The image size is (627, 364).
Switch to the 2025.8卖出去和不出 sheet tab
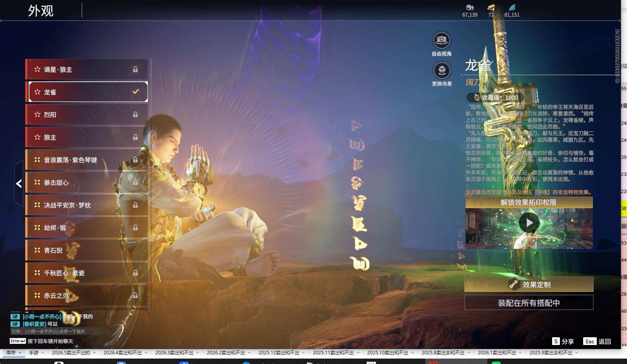(443, 353)
